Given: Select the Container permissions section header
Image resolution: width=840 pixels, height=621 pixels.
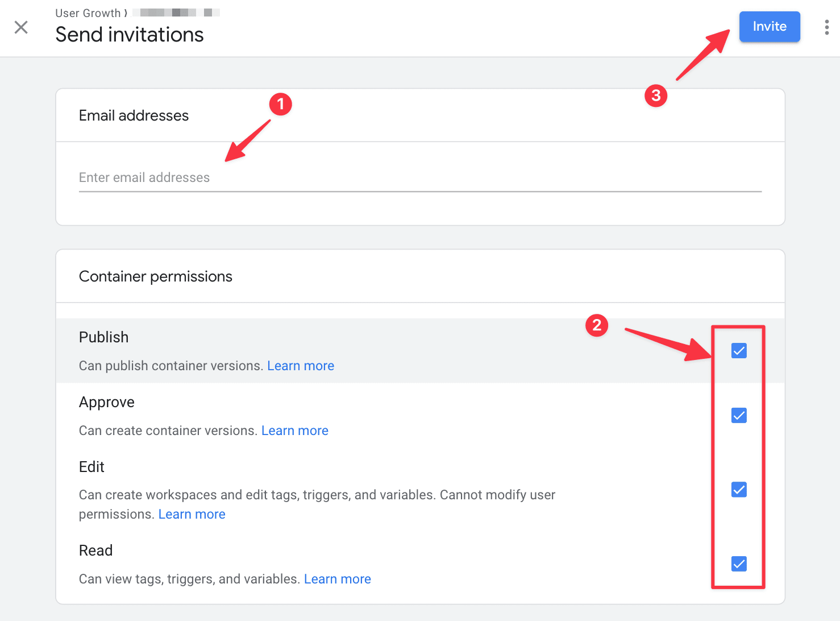Looking at the screenshot, I should 155,276.
